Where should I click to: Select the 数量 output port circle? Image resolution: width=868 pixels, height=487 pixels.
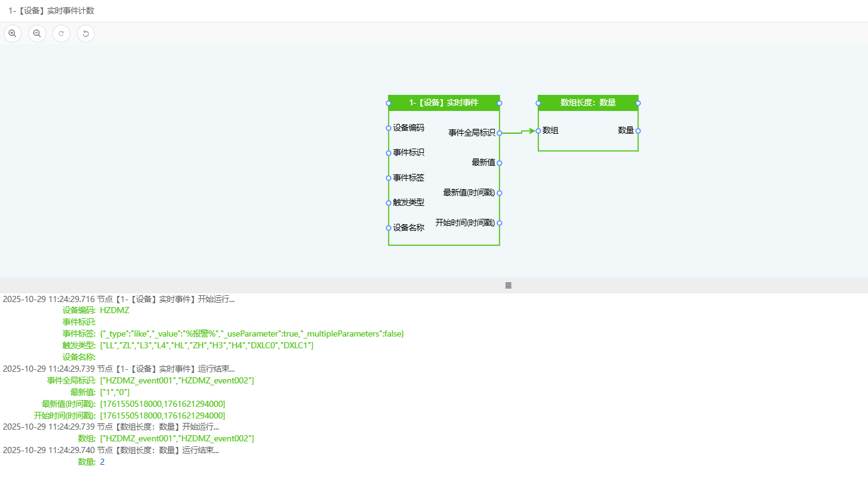click(x=638, y=131)
